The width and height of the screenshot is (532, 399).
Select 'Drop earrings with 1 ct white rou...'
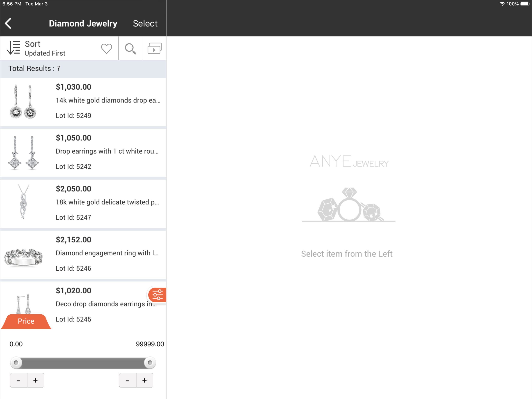[x=107, y=151]
